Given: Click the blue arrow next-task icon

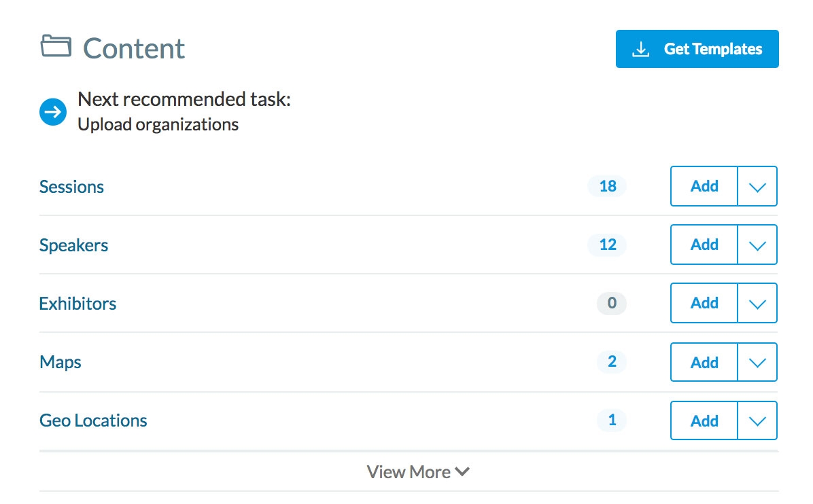Looking at the screenshot, I should 53,112.
